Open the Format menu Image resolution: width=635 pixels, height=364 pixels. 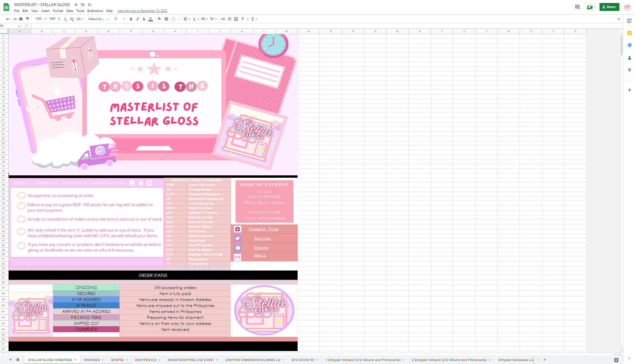[x=58, y=11]
